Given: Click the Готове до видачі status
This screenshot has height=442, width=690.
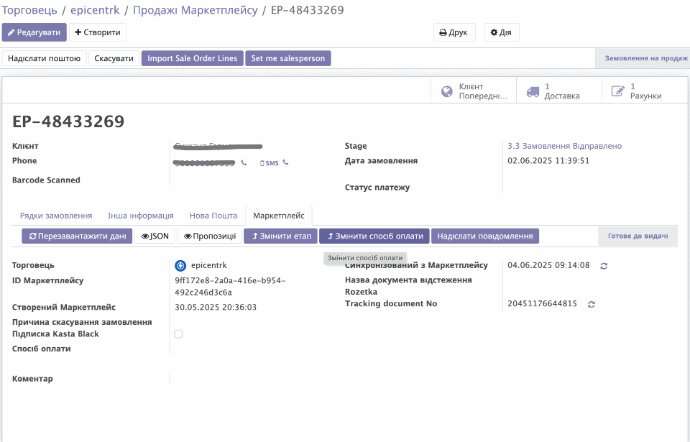Looking at the screenshot, I should [638, 236].
